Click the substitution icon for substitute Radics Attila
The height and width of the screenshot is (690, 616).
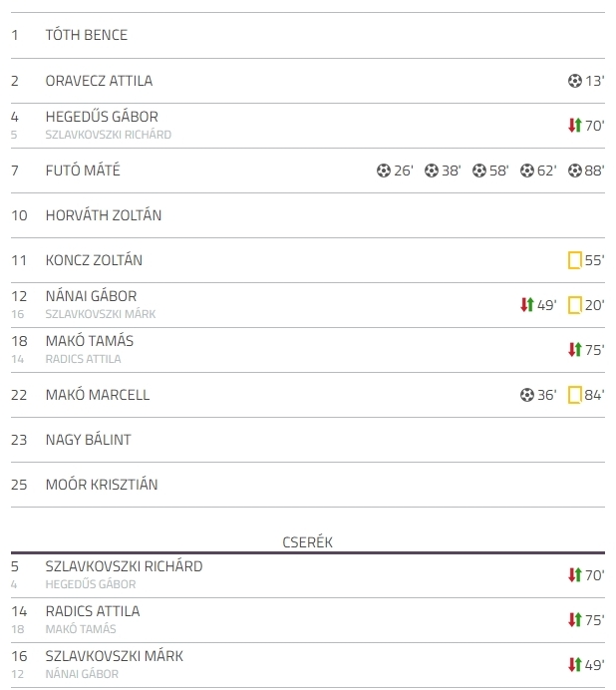(x=575, y=619)
